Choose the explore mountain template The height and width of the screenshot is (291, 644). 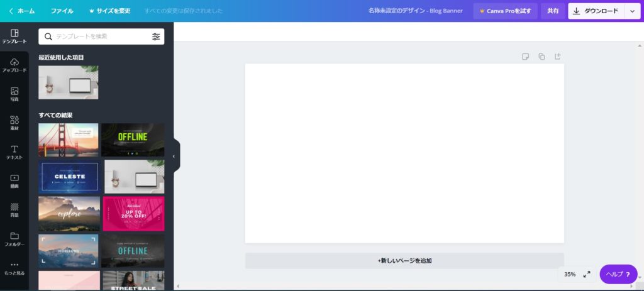coord(69,214)
